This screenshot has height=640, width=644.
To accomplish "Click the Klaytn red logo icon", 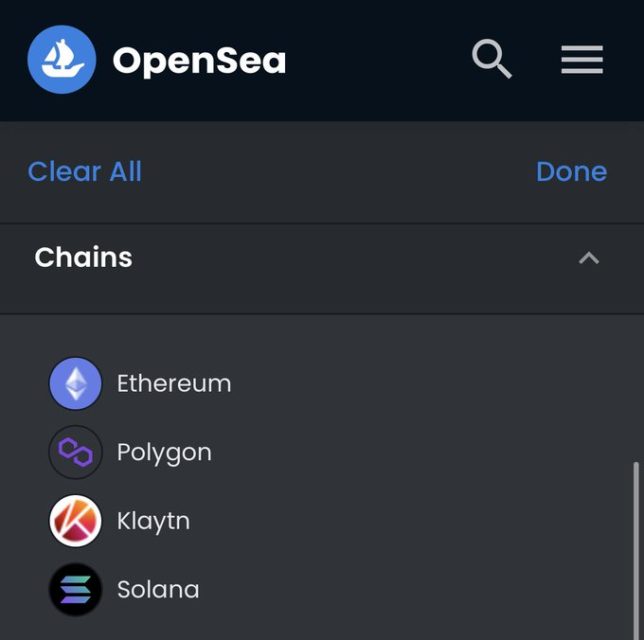I will tap(75, 520).
